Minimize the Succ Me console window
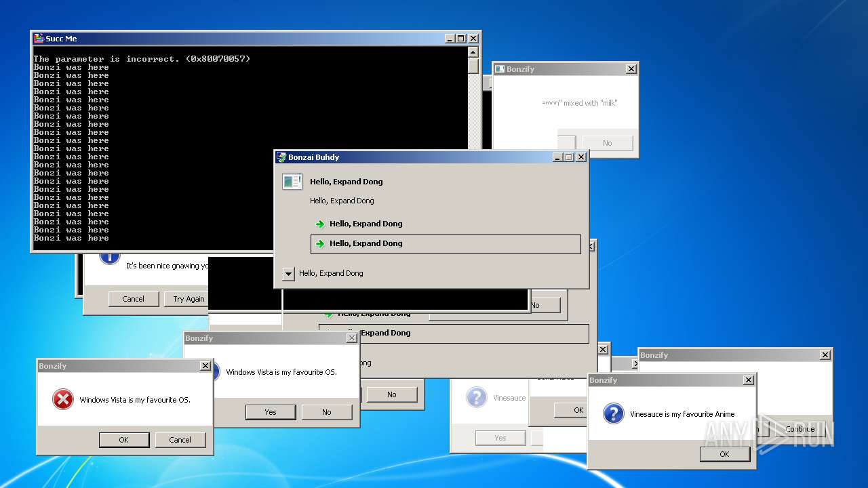The image size is (868, 488). [x=450, y=39]
